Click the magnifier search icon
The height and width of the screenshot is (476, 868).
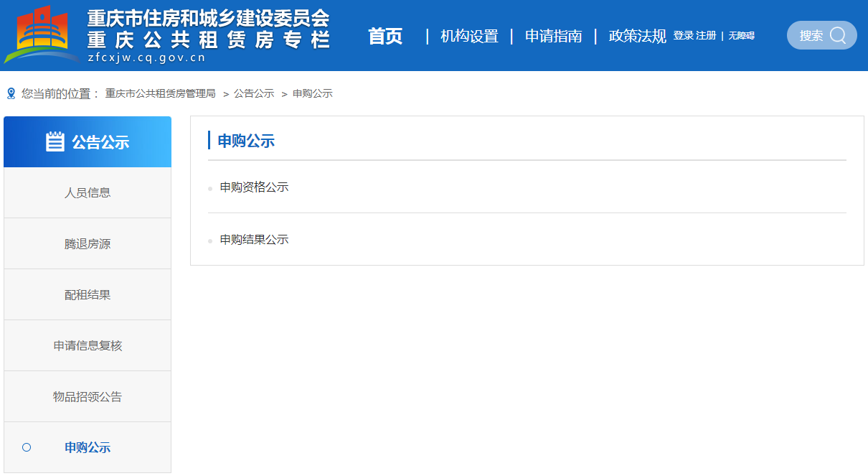pyautogui.click(x=837, y=35)
